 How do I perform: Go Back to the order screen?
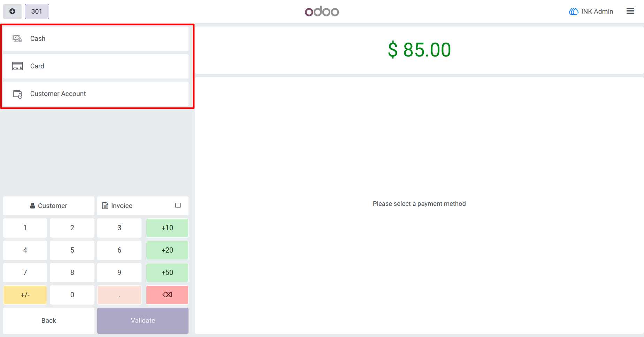click(49, 321)
